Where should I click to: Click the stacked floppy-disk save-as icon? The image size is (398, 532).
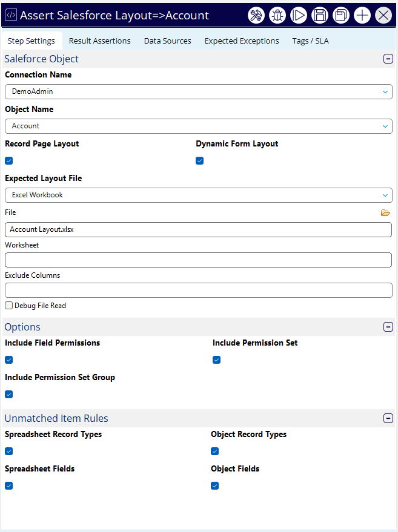(x=341, y=15)
